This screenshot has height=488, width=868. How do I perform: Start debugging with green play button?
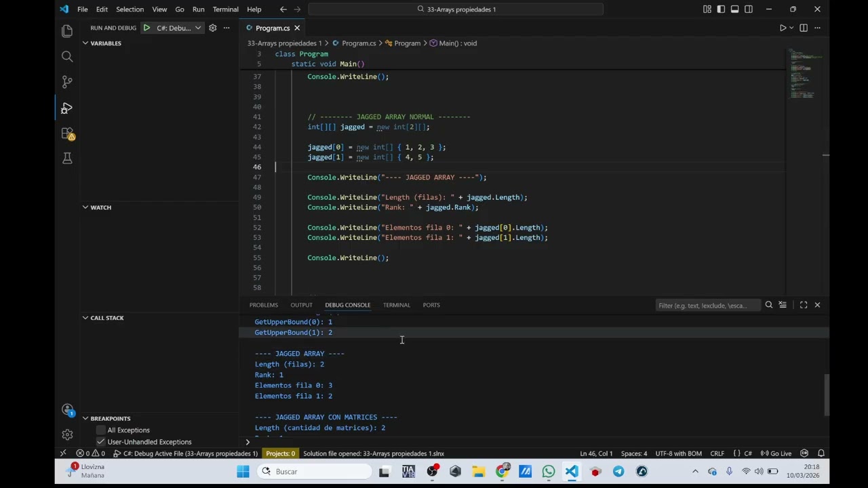tap(146, 28)
